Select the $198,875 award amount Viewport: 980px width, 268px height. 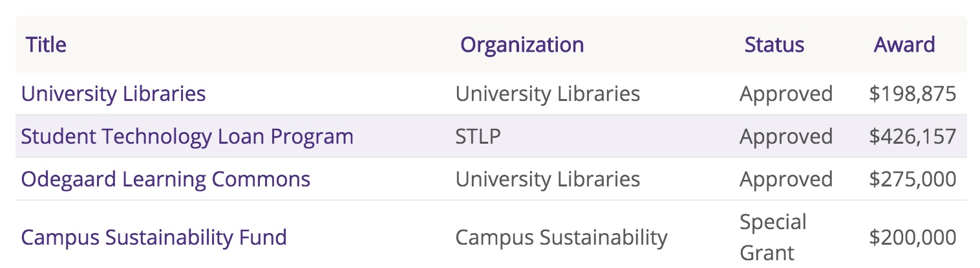913,94
